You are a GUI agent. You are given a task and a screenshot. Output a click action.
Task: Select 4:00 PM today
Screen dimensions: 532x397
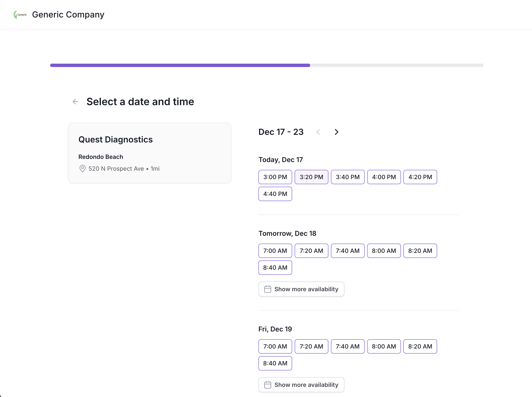(384, 177)
